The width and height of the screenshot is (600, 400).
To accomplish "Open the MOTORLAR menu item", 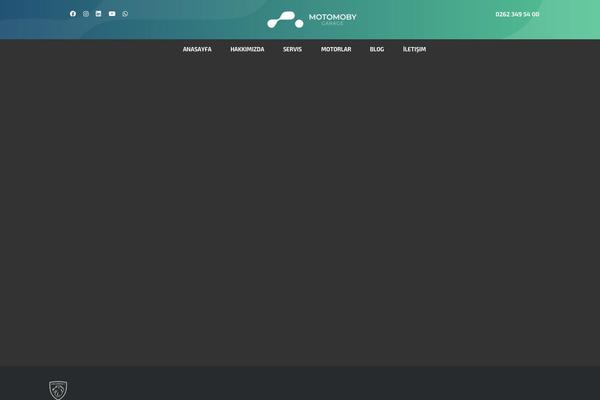I will [x=336, y=49].
